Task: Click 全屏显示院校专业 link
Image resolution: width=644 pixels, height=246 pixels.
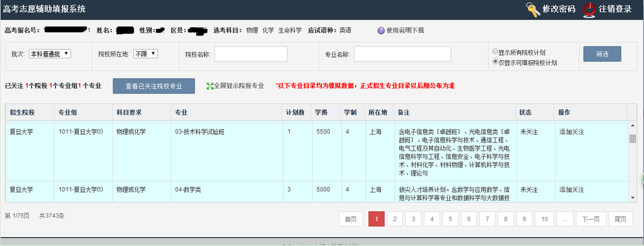Action: pos(239,86)
